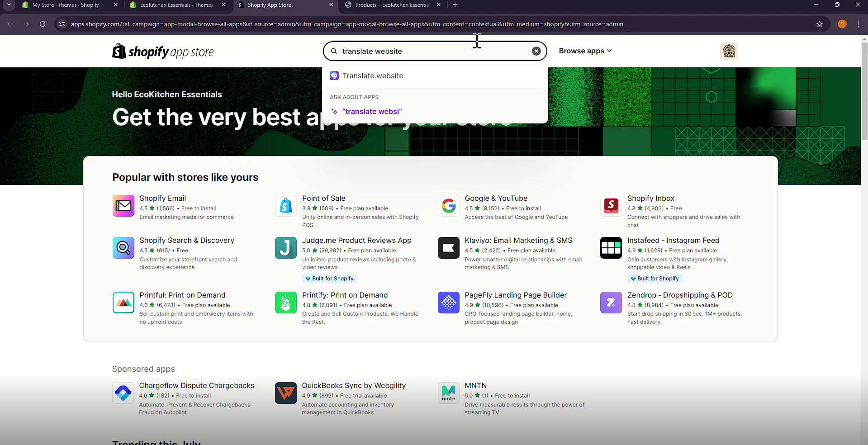868x445 pixels.
Task: Open the Zendrop app icon
Action: (611, 303)
